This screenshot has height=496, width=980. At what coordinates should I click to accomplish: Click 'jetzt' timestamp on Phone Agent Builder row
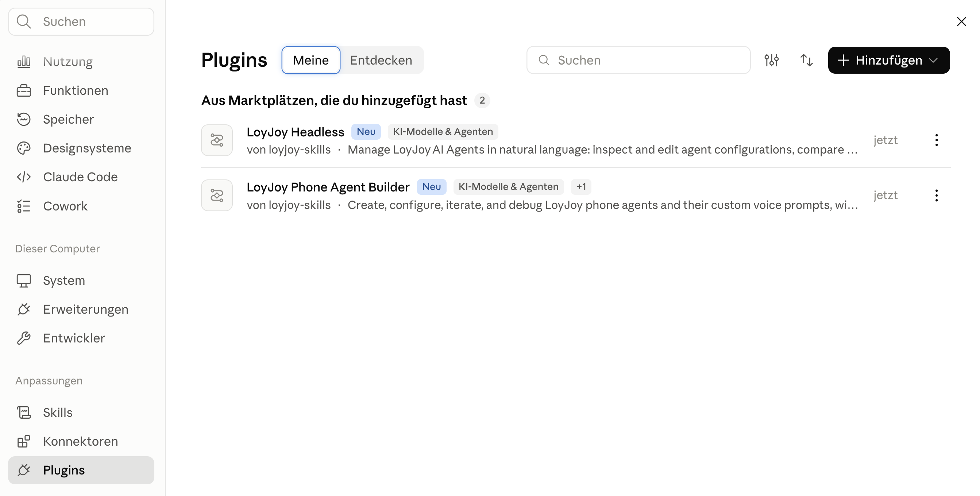885,195
